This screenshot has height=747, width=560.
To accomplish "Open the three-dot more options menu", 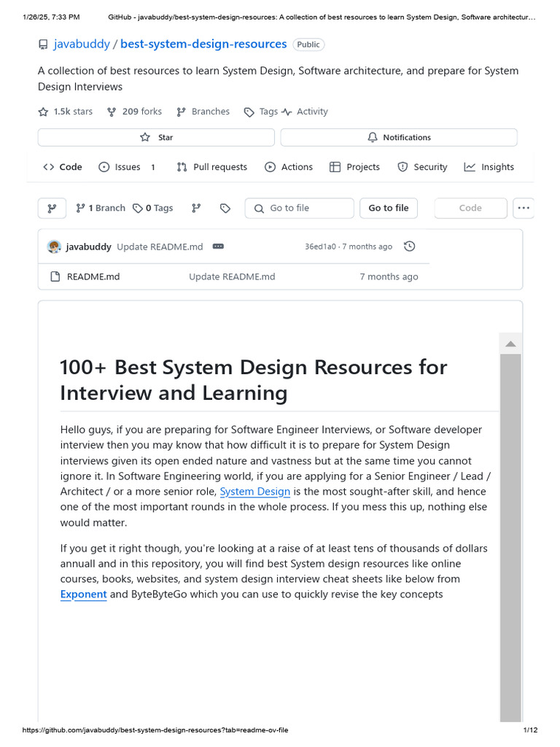I will click(x=524, y=208).
